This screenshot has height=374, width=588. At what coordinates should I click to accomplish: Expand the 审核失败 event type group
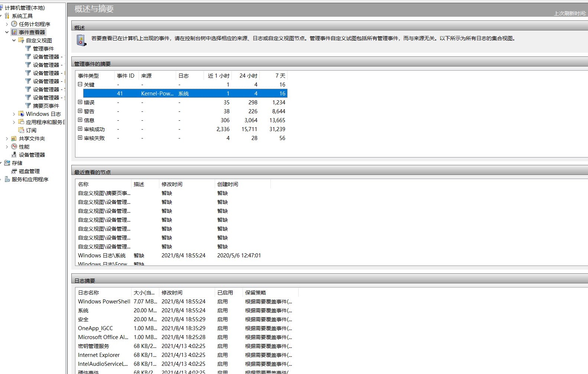pyautogui.click(x=80, y=138)
